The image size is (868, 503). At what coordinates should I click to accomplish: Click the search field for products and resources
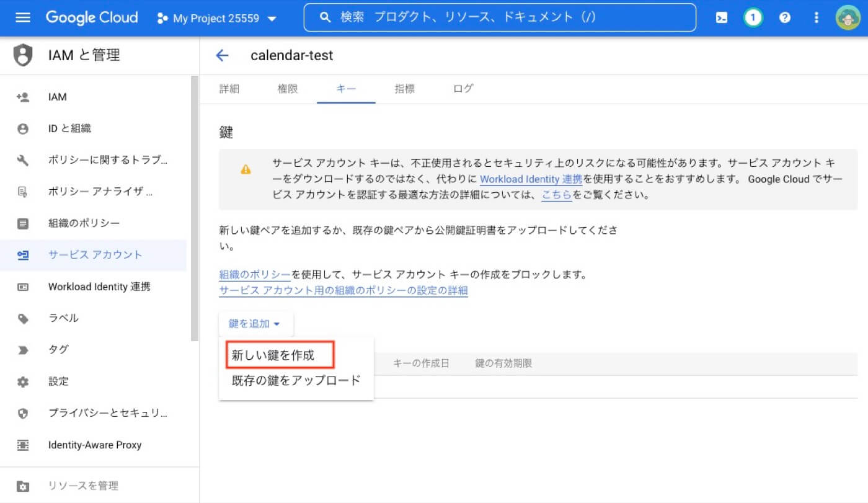(x=500, y=18)
